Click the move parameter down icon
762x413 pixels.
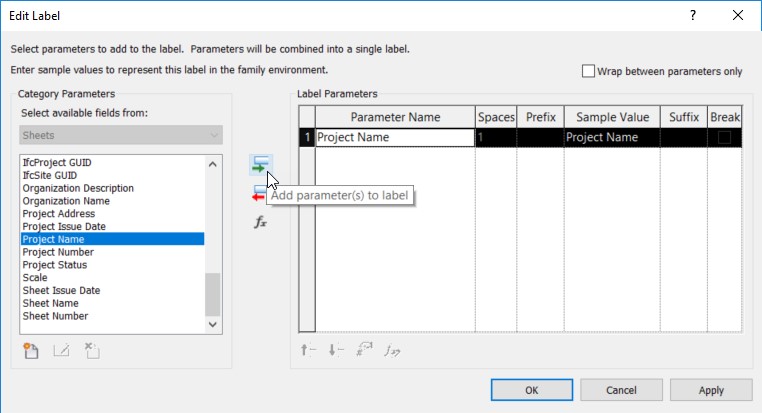coord(336,350)
